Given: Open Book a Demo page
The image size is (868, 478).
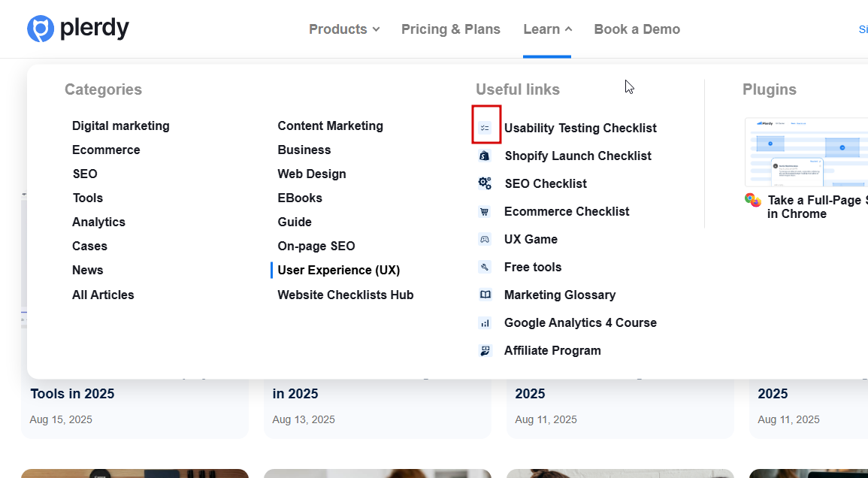Looking at the screenshot, I should pos(637,29).
